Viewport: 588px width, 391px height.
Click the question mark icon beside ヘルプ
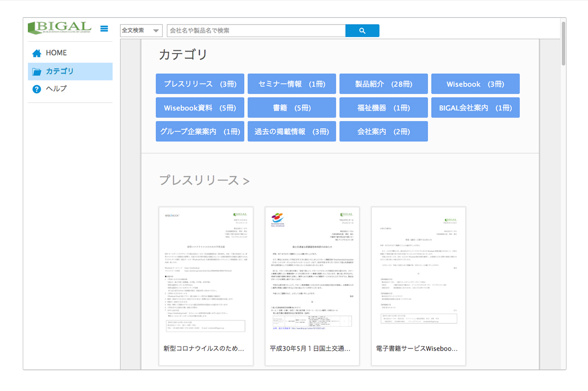(37, 89)
